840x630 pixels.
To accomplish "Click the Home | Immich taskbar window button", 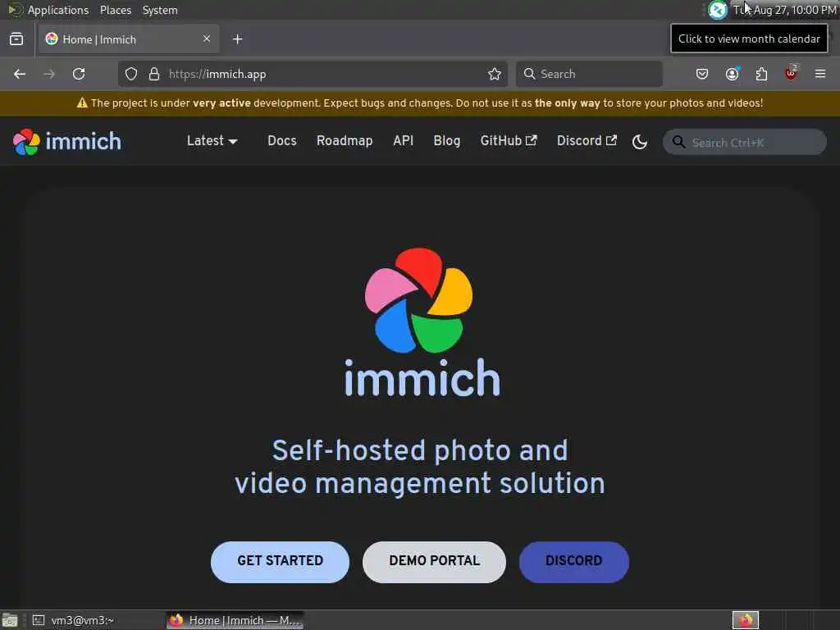I will (x=235, y=620).
